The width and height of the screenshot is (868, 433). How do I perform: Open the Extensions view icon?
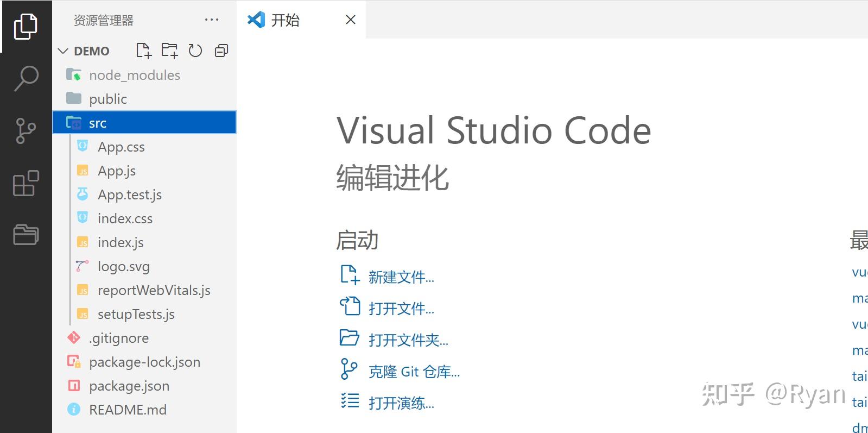click(26, 183)
